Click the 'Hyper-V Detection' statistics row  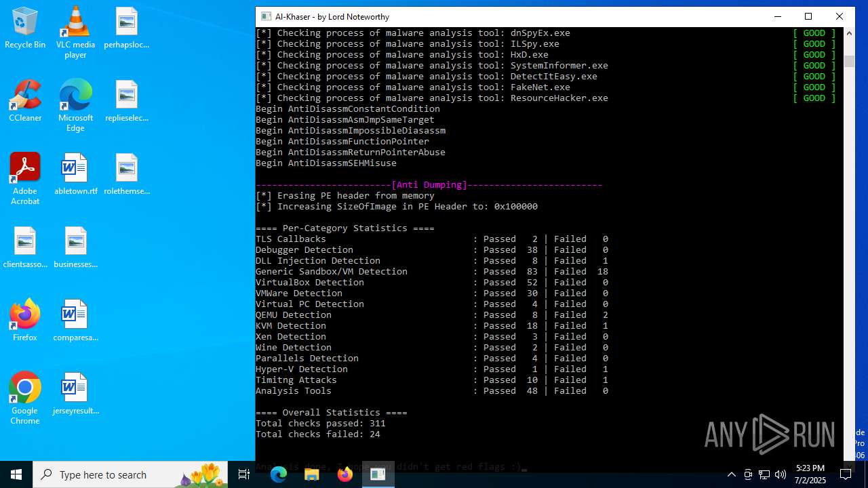click(432, 369)
